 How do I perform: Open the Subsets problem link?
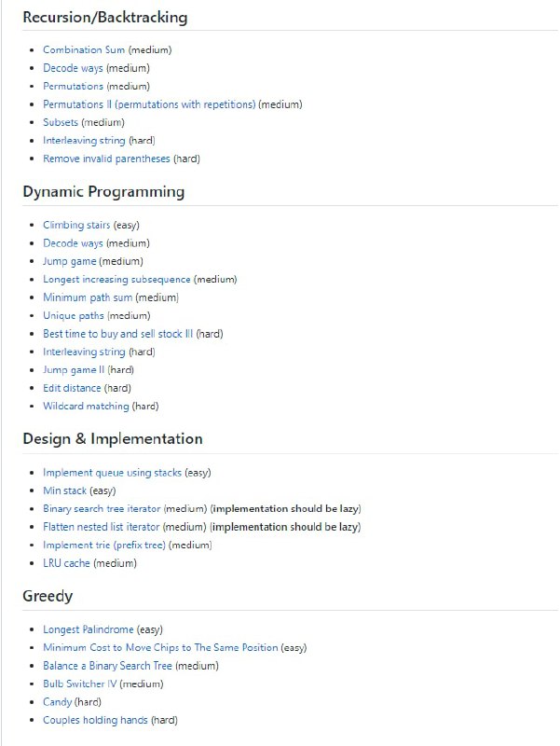(x=61, y=122)
